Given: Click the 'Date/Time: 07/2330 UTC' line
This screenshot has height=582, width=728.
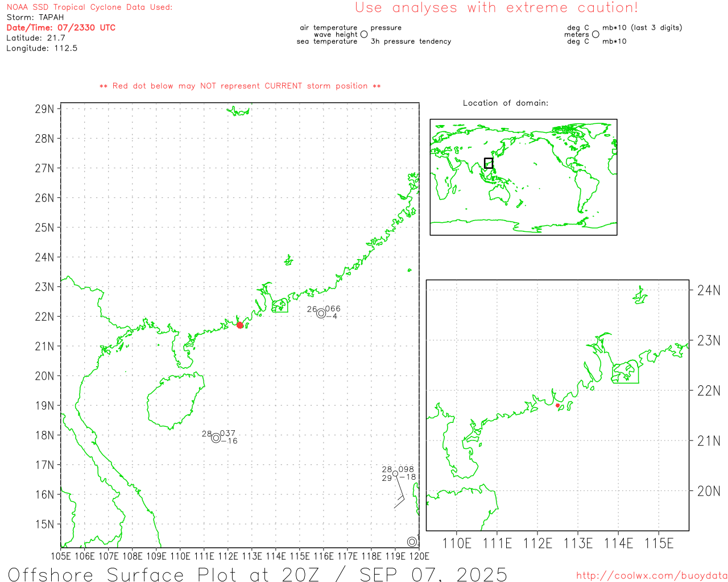Looking at the screenshot, I should [61, 28].
